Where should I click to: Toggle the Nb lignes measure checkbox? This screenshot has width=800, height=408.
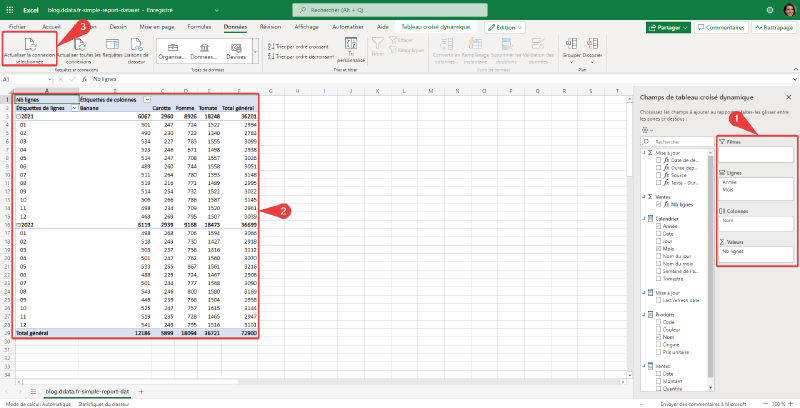click(659, 205)
